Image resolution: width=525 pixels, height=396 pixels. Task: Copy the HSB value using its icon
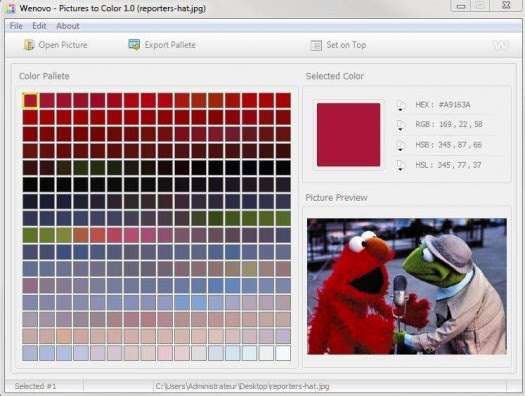[x=401, y=145]
